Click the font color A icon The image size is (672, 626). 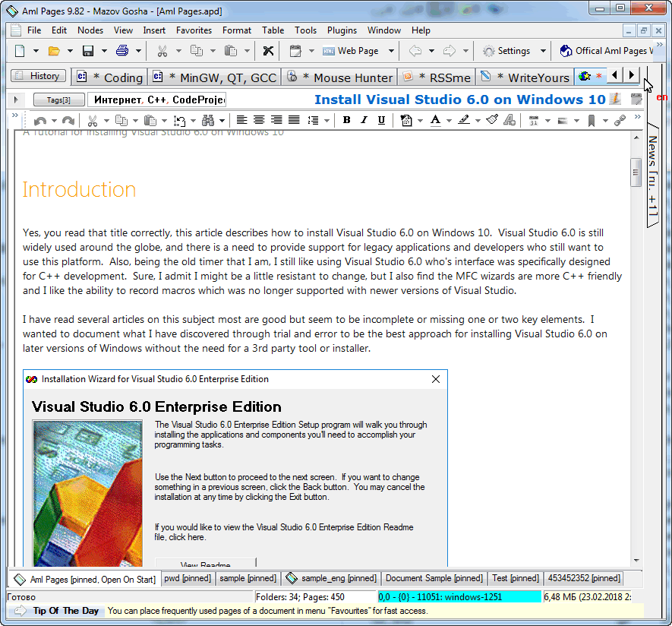click(x=435, y=121)
